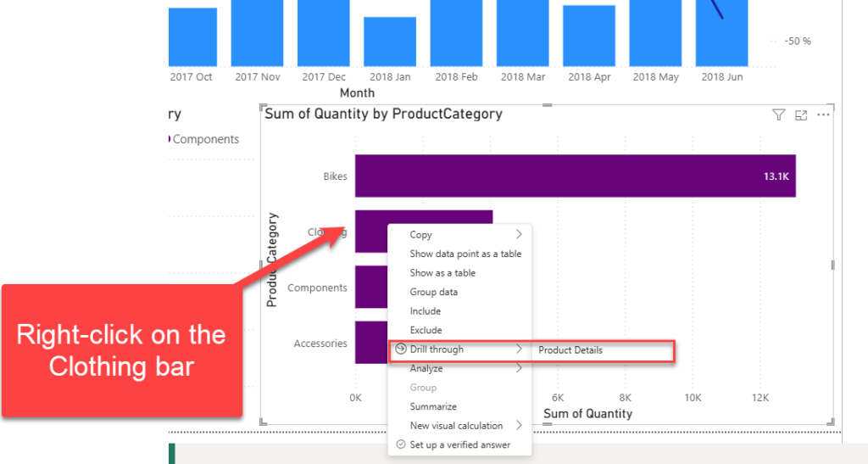Open the visual's filter icon
868x464 pixels.
click(778, 115)
